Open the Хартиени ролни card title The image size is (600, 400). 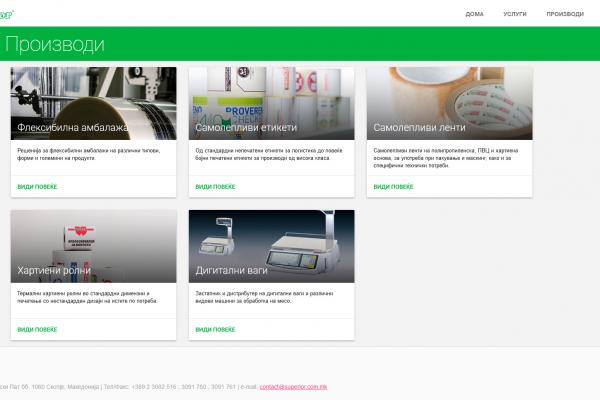point(53,270)
